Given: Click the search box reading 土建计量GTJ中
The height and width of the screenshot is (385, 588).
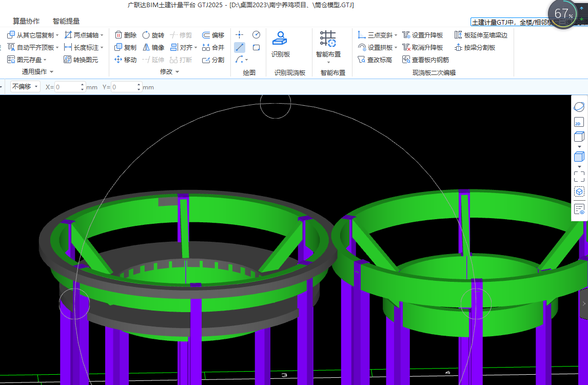Looking at the screenshot, I should click(x=510, y=22).
